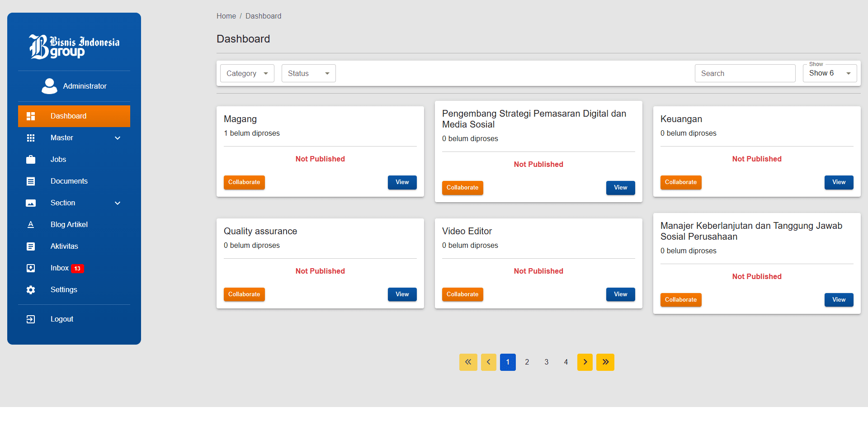
Task: Click the Jobs briefcase icon
Action: coord(31,160)
